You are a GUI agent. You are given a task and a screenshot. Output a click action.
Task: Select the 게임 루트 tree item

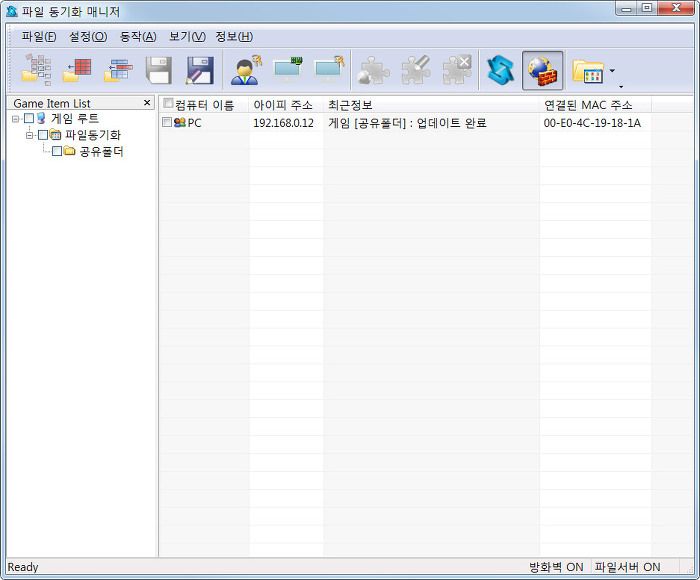75,118
